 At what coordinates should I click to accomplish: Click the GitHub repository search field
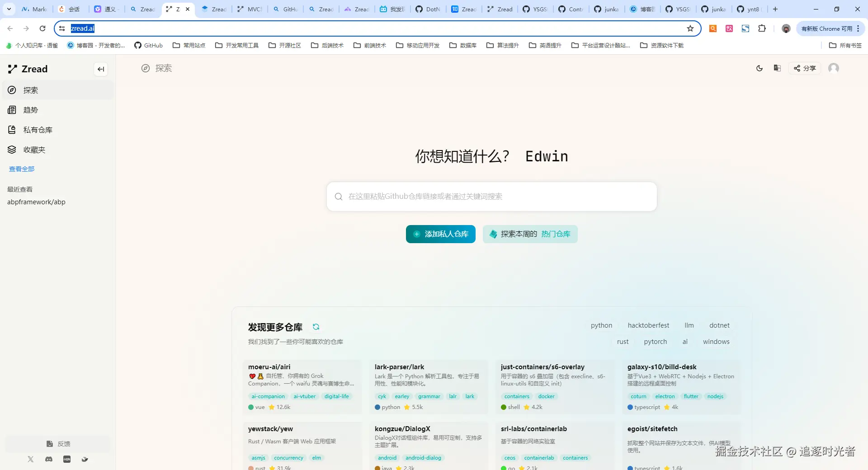coord(492,197)
